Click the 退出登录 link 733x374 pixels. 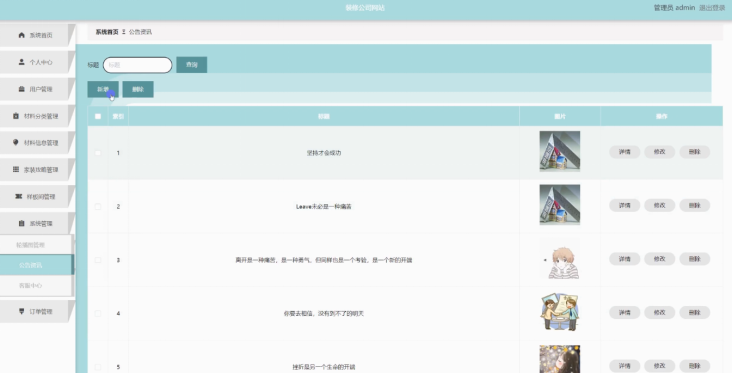click(712, 8)
